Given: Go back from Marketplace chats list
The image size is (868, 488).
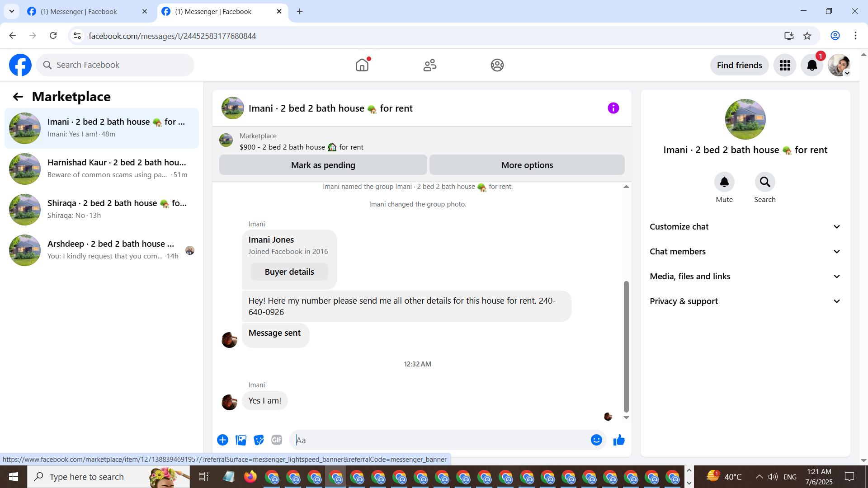Looking at the screenshot, I should point(18,97).
